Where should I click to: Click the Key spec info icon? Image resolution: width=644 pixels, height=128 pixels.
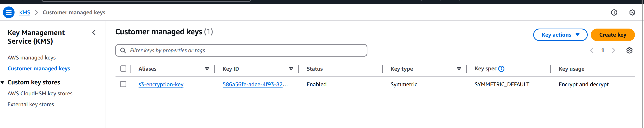pos(501,69)
